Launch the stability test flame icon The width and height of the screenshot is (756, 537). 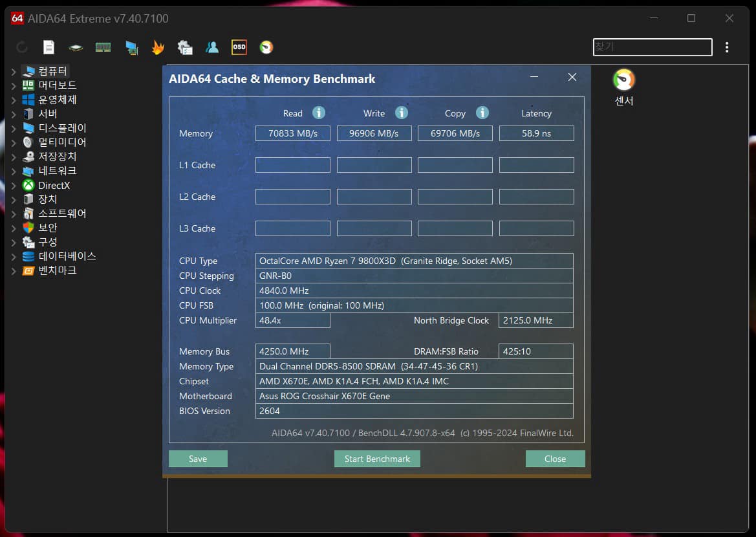pos(158,47)
